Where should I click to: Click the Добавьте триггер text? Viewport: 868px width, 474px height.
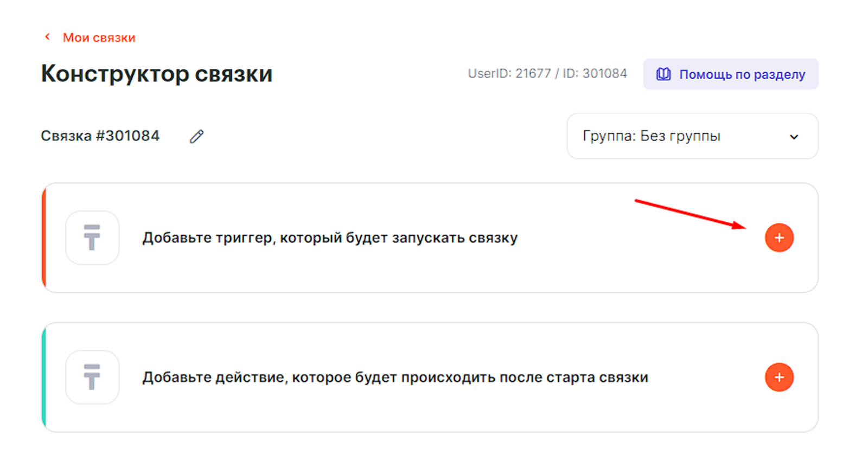click(330, 238)
